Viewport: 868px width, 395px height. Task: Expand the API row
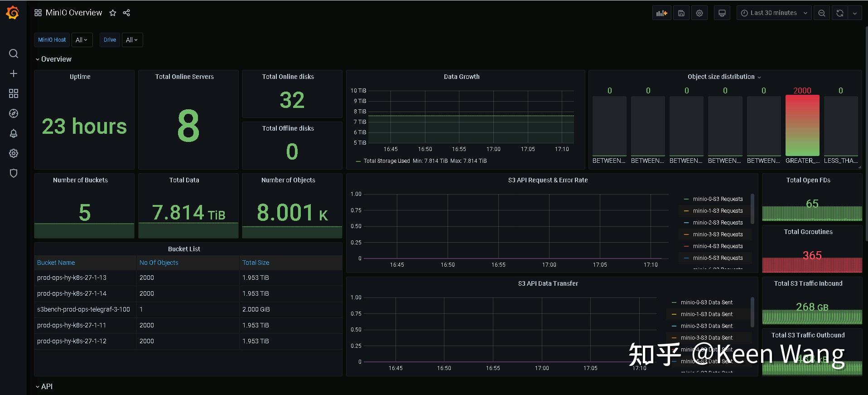pyautogui.click(x=44, y=386)
